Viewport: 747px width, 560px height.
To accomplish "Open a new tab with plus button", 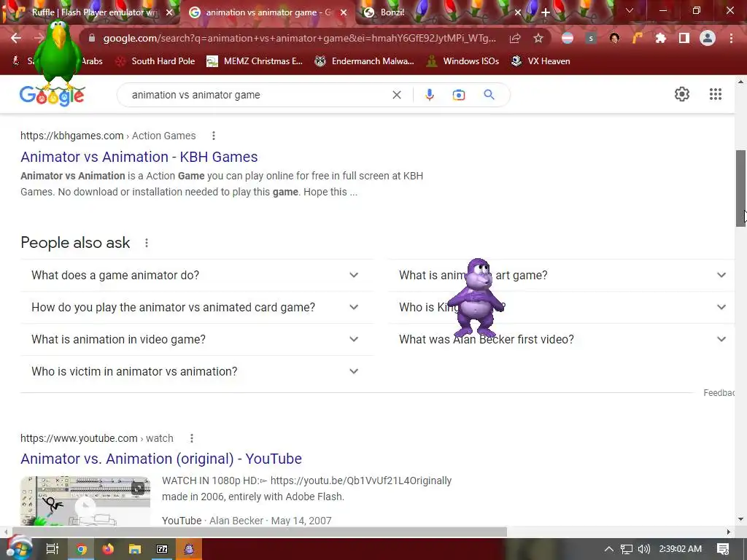I will (x=546, y=12).
